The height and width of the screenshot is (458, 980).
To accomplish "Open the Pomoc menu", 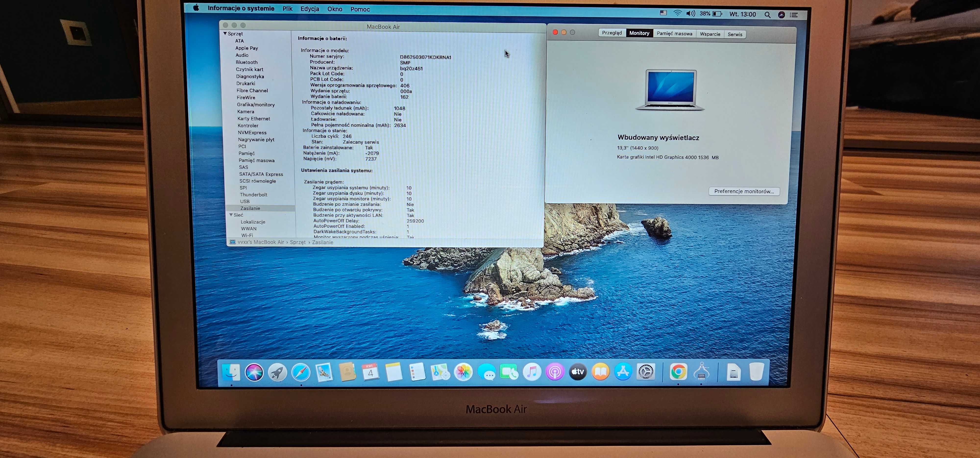I will 360,9.
